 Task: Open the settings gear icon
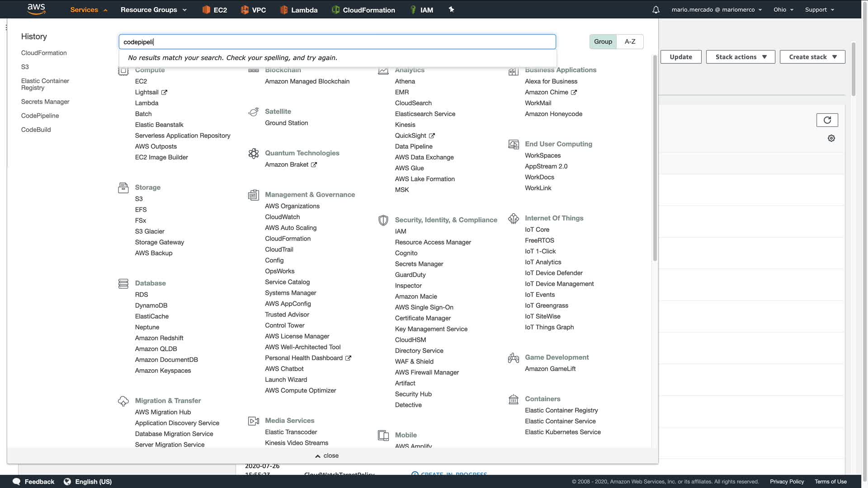pyautogui.click(x=831, y=138)
